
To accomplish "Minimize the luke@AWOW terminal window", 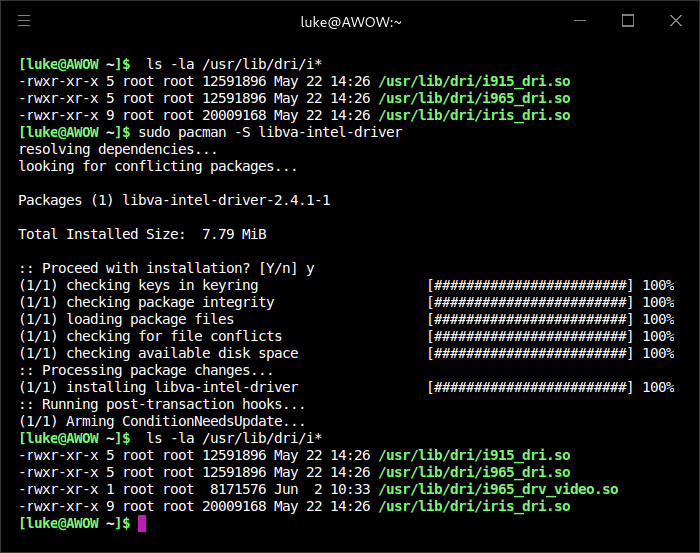I will (x=579, y=21).
